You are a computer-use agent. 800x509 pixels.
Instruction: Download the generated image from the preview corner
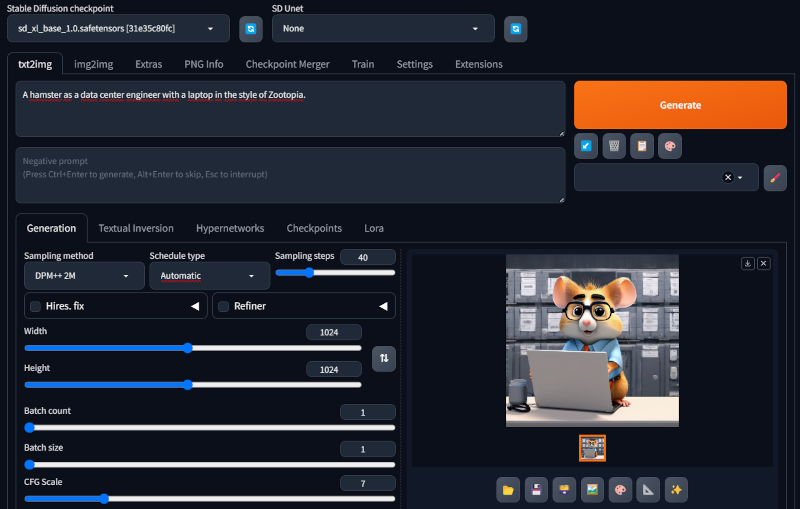tap(747, 263)
